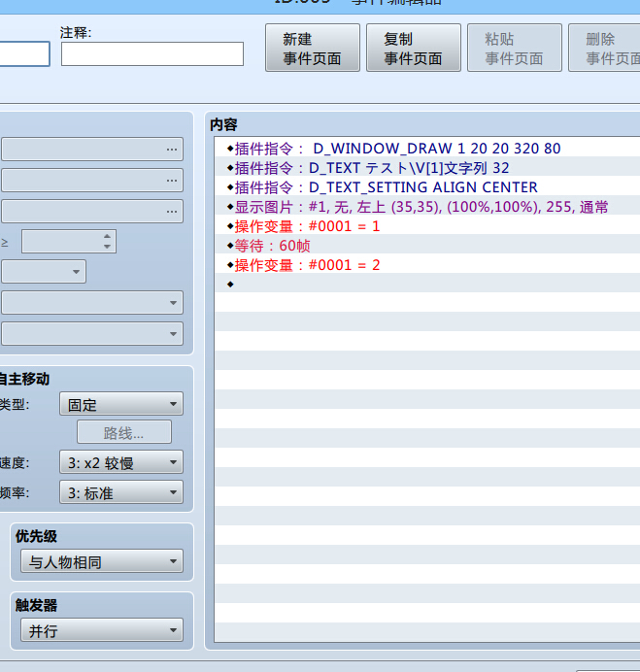Click the second condition ellipsis field
640x672 pixels.
pyautogui.click(x=92, y=180)
